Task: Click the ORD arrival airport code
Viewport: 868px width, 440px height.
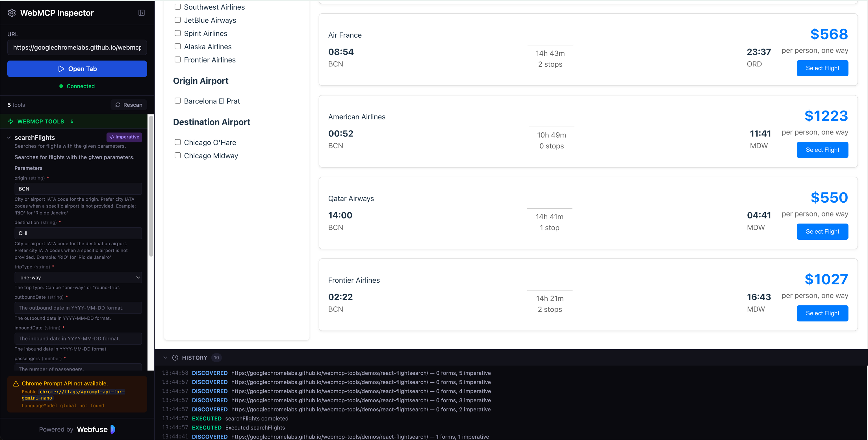Action: (x=754, y=64)
